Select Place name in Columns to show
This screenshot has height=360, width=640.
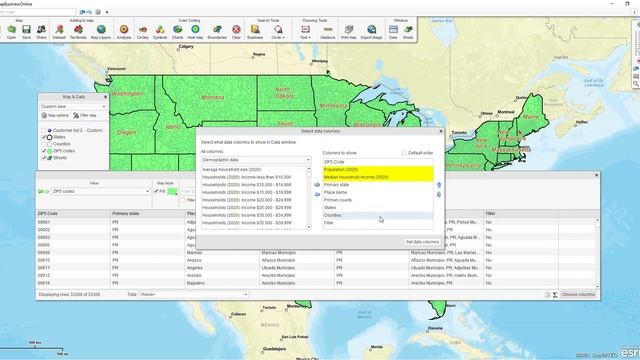point(378,192)
